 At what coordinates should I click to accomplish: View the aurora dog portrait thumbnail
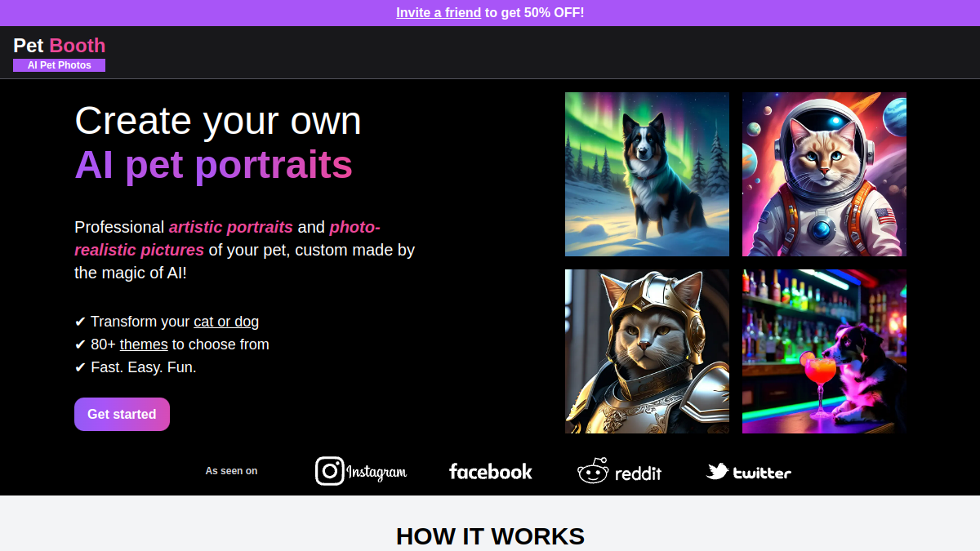click(x=647, y=174)
